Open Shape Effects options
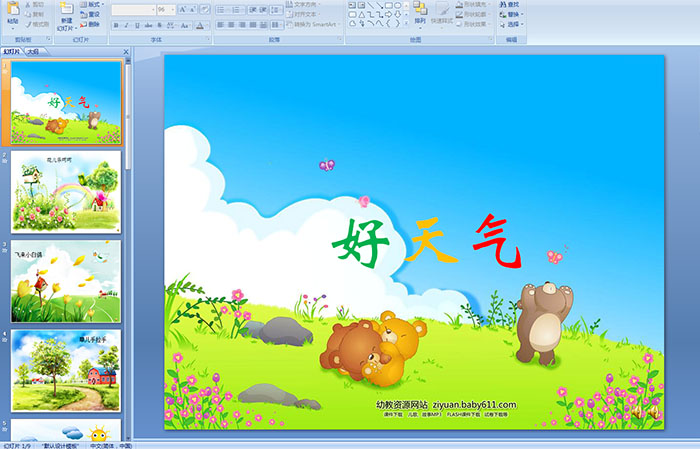The image size is (700, 449). pyautogui.click(x=474, y=24)
